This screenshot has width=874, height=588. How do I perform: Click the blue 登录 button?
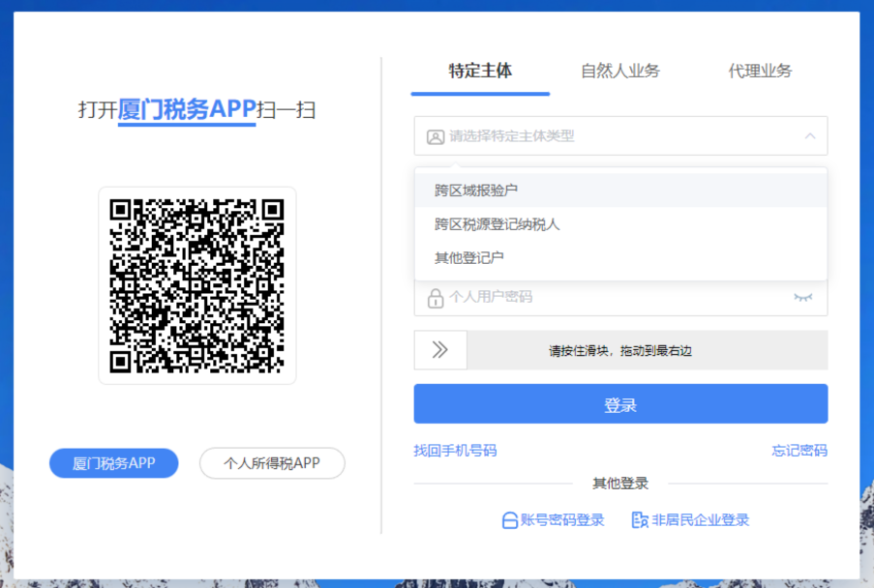point(620,403)
